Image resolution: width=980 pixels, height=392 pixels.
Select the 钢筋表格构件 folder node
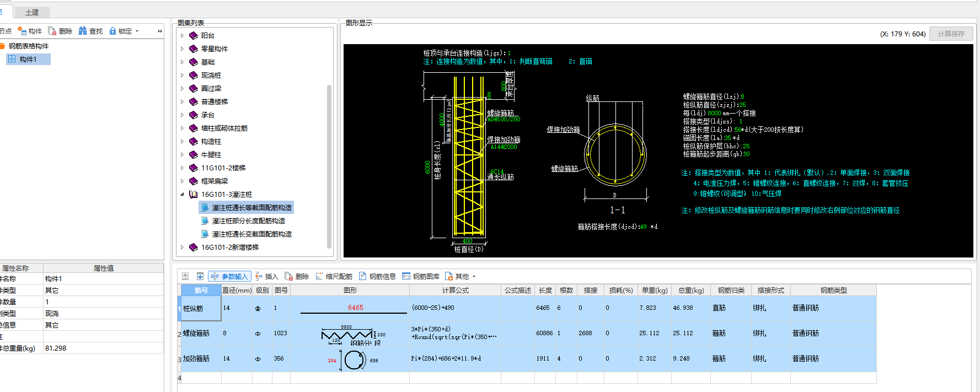pyautogui.click(x=29, y=46)
